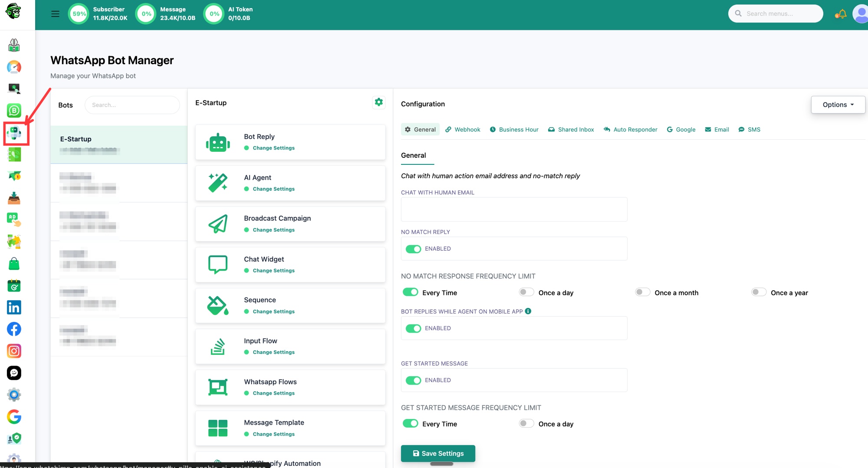Open E-Startup bot gear settings icon
This screenshot has height=468, width=868.
point(379,102)
